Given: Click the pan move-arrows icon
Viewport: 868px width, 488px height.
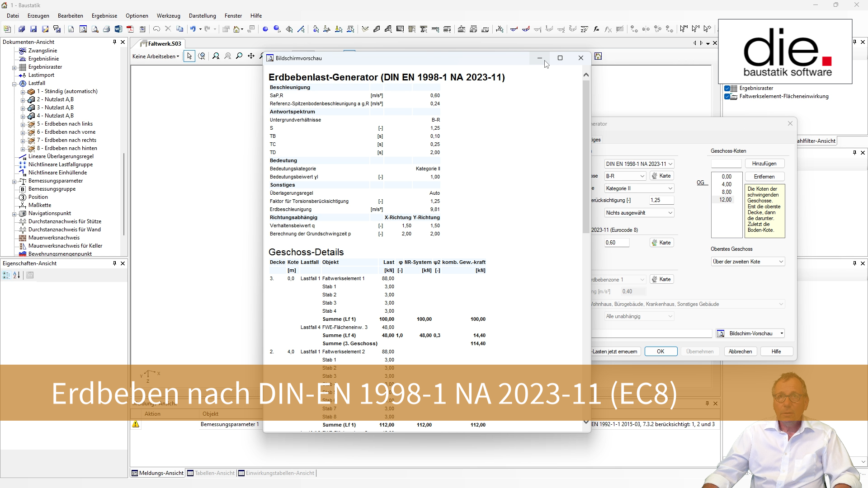Looking at the screenshot, I should 251,56.
